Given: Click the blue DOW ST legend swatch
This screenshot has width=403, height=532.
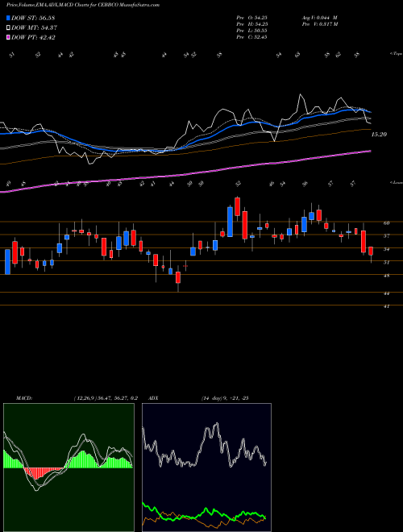Looking at the screenshot, I should (x=8, y=18).
